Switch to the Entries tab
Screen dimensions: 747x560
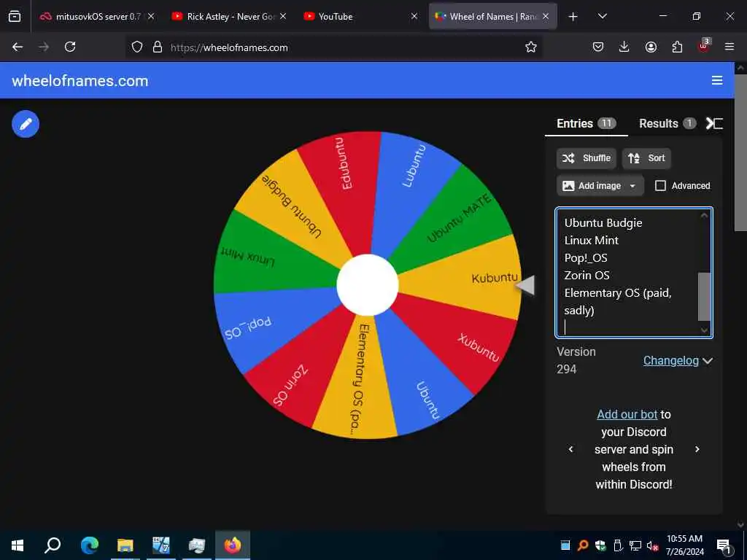tap(586, 124)
